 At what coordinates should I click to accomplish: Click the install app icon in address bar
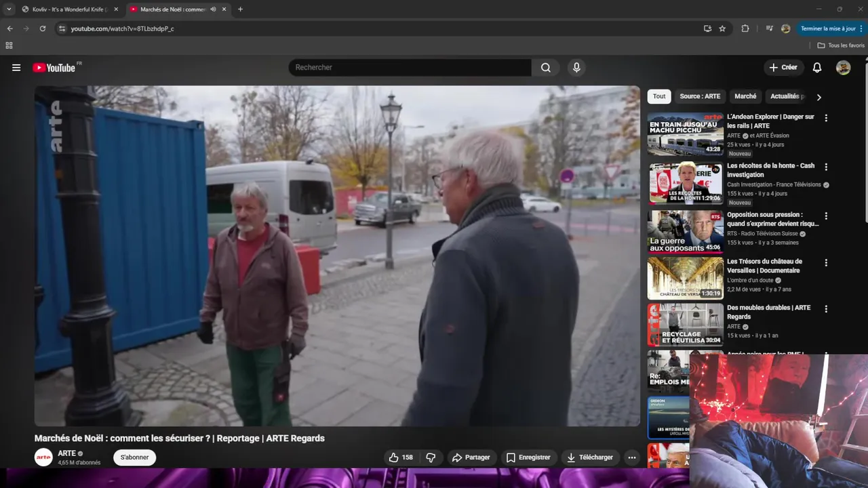(x=707, y=28)
